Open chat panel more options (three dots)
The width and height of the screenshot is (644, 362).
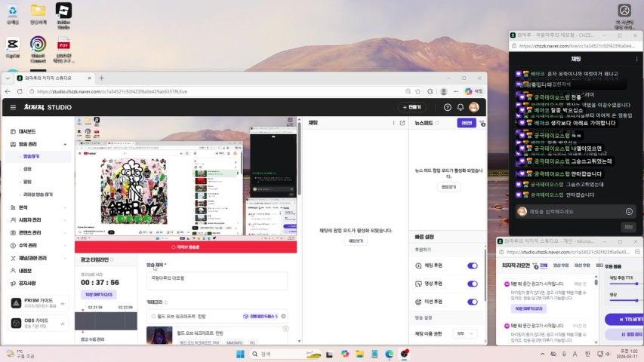click(393, 123)
